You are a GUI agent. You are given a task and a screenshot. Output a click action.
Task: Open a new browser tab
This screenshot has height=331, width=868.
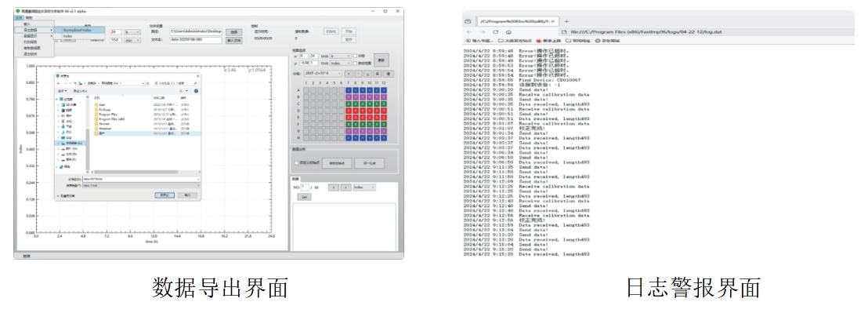pos(566,21)
